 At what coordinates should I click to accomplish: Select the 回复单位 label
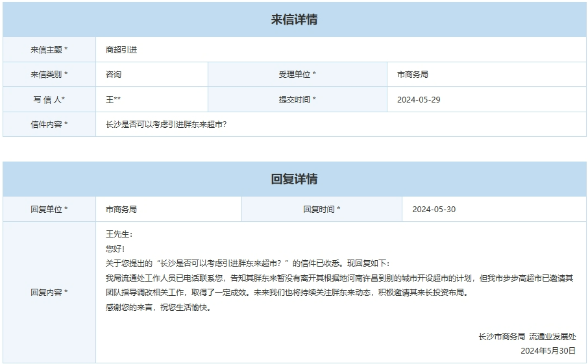[x=49, y=209]
